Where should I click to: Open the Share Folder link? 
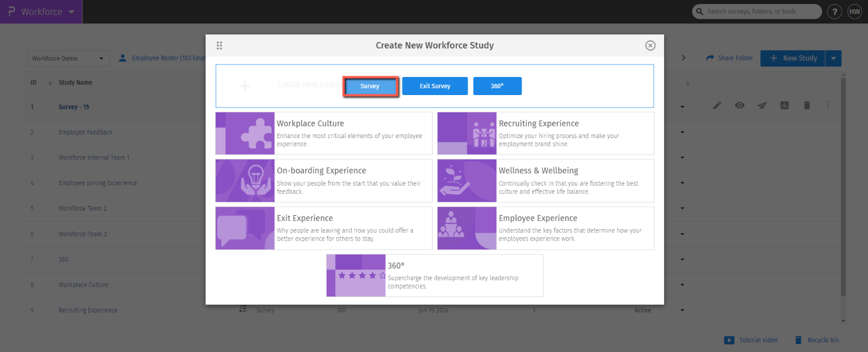[730, 58]
